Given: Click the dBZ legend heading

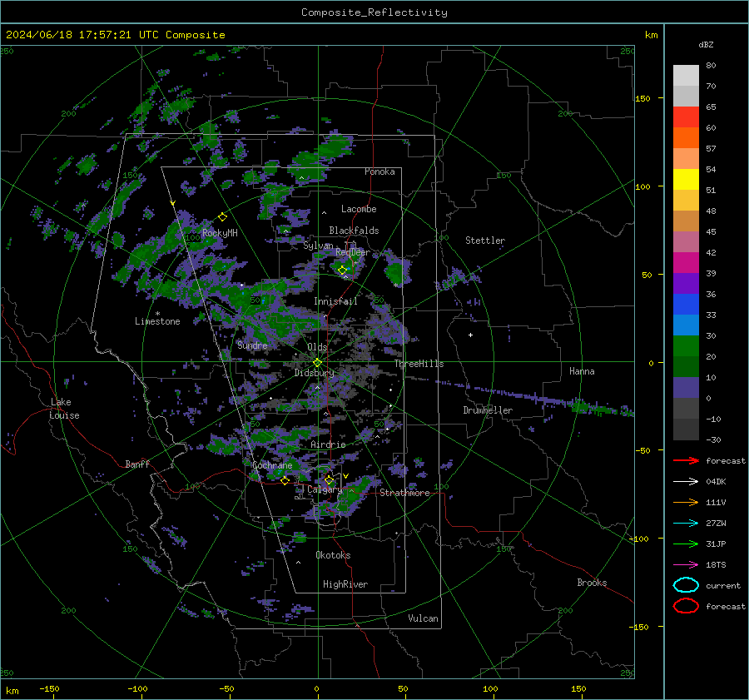Looking at the screenshot, I should (706, 44).
